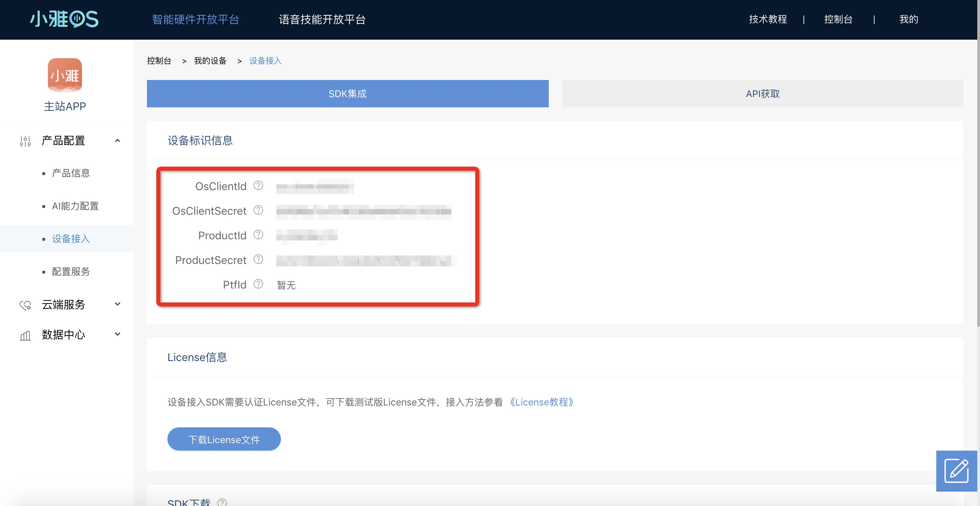The image size is (980, 506).
Task: Click 下载License文件 button
Action: [224, 439]
